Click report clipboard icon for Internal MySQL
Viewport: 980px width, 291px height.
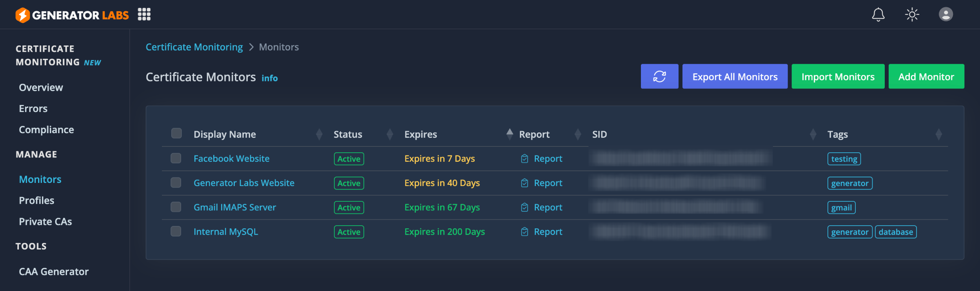coord(524,232)
